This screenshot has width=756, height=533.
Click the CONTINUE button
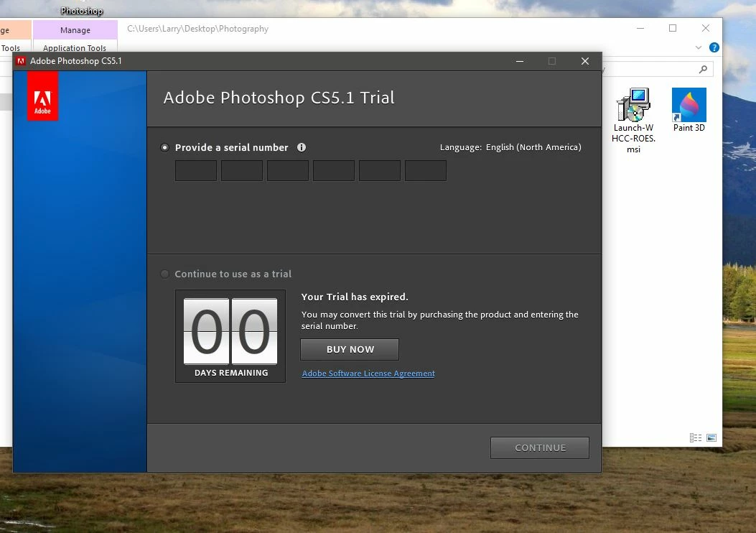539,448
